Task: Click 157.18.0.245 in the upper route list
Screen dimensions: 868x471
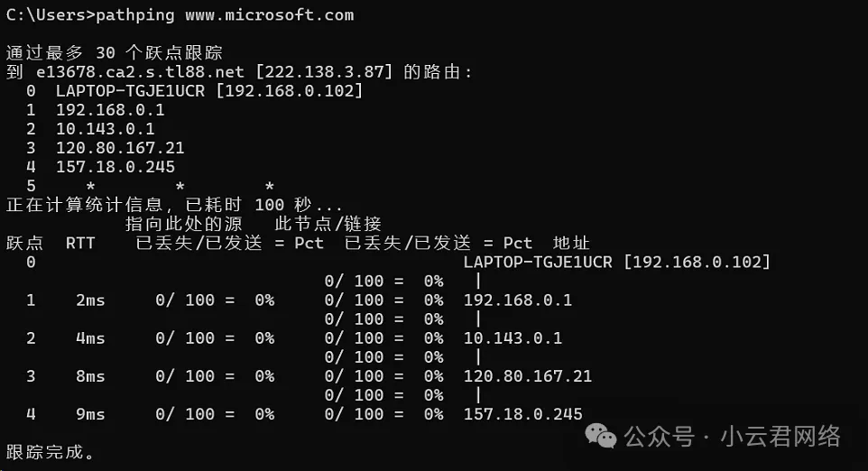Action: click(x=115, y=167)
